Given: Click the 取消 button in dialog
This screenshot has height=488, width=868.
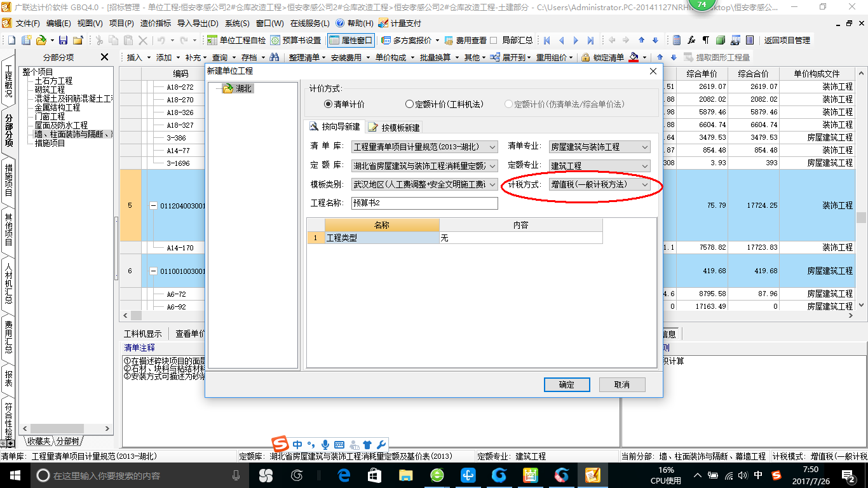Looking at the screenshot, I should pos(622,384).
